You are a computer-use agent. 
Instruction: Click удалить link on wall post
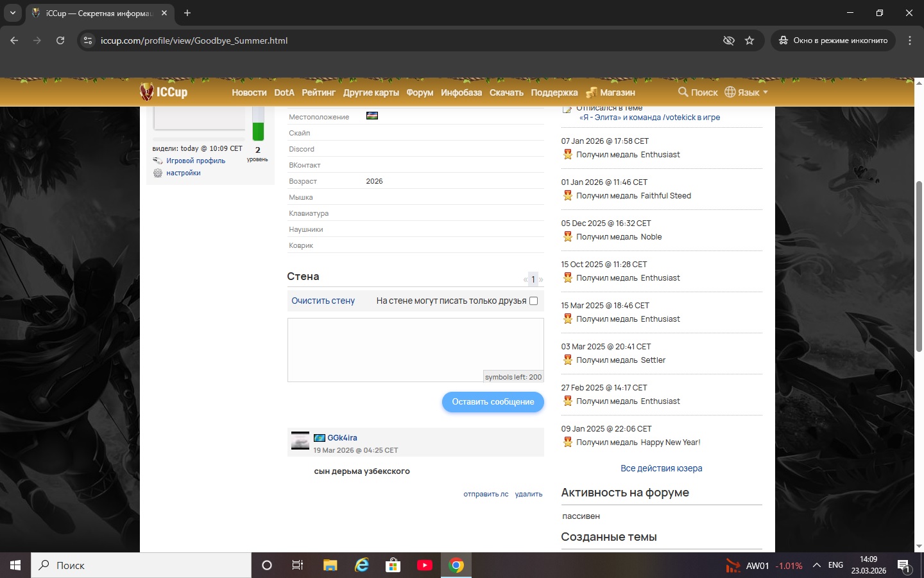point(529,494)
